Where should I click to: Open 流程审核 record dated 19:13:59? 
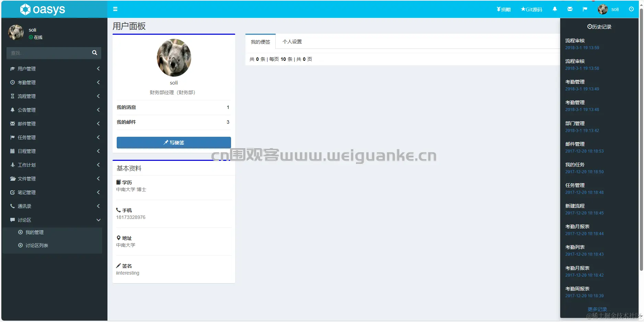coord(575,41)
